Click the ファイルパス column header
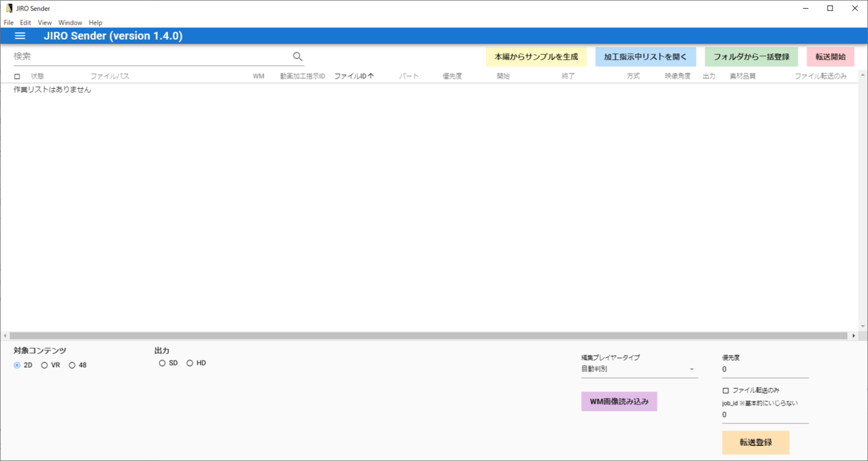 (x=110, y=76)
